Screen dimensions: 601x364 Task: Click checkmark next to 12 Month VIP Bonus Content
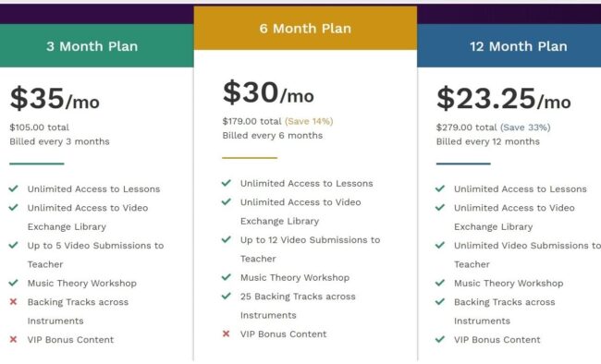tap(440, 339)
